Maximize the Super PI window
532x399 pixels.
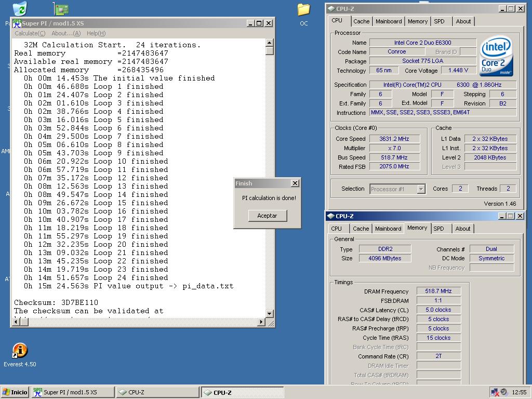click(259, 23)
